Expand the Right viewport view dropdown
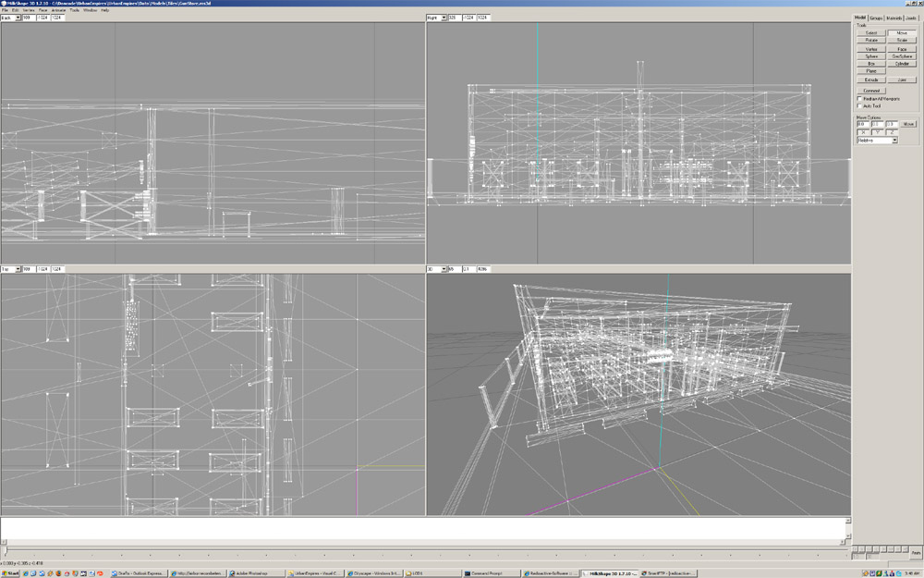The width and height of the screenshot is (924, 578). [437, 18]
